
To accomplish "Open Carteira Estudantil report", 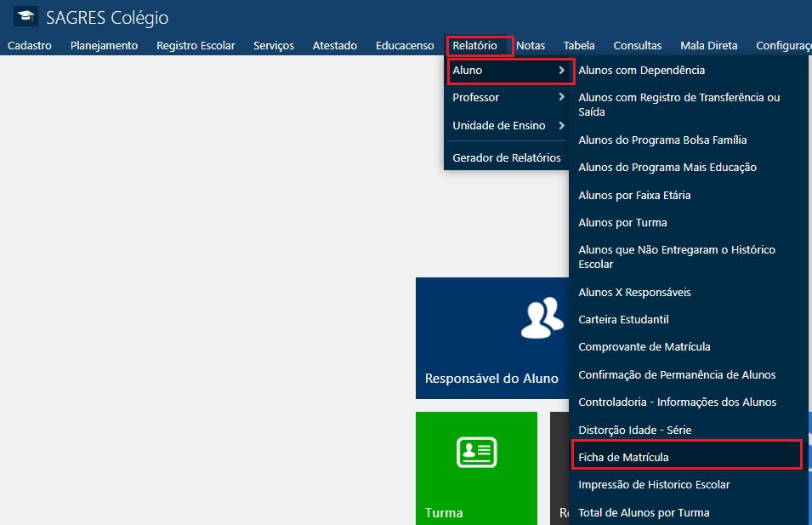I will (x=623, y=320).
